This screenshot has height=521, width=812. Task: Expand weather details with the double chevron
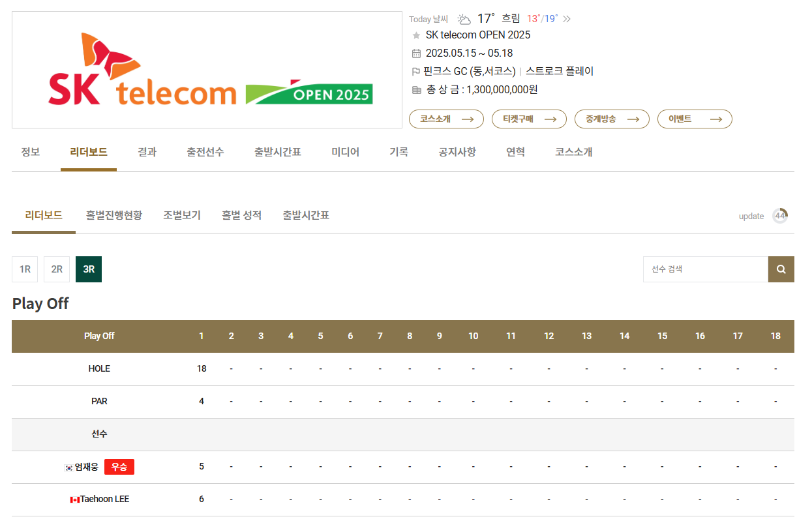pyautogui.click(x=567, y=19)
